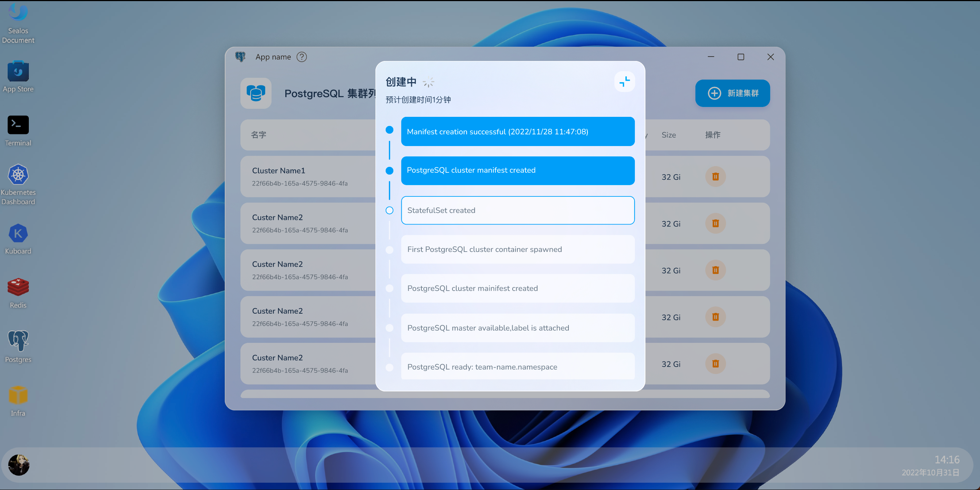Click the 2022年10月31日 date in taskbar
The image size is (980, 490).
tap(930, 472)
